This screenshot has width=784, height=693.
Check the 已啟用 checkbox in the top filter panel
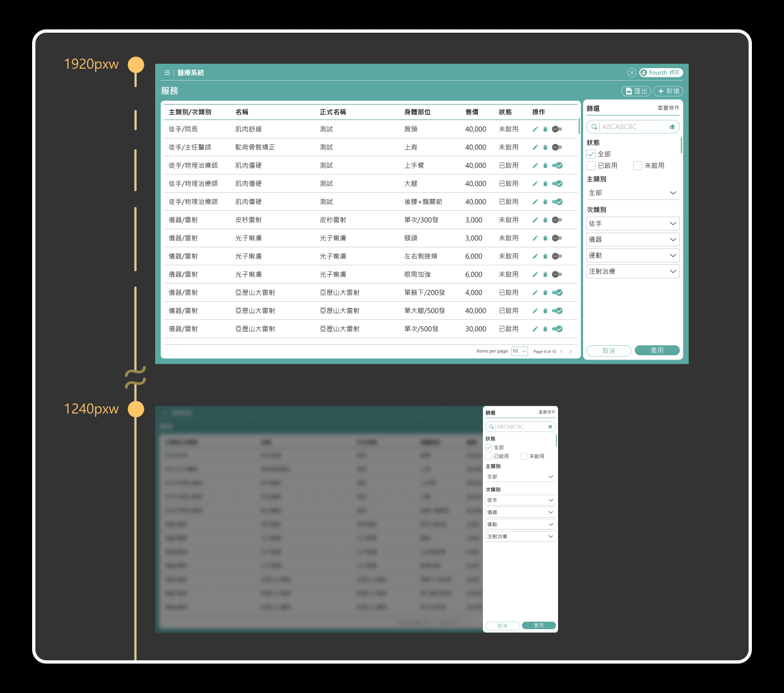(591, 166)
